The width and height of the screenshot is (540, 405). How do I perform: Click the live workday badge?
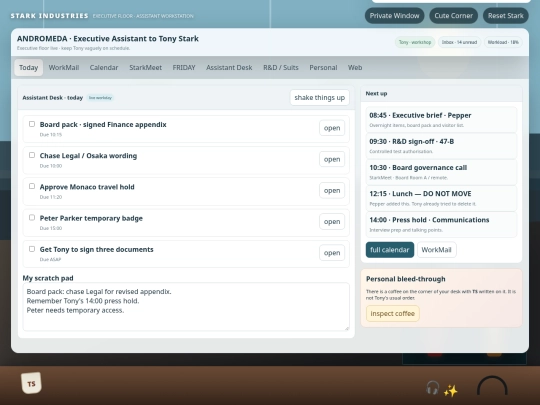(100, 98)
